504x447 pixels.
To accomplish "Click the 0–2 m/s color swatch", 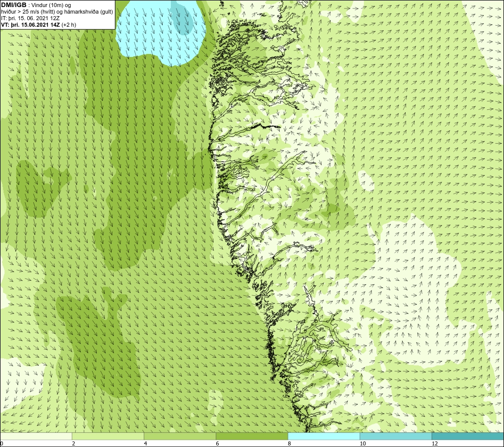I will (36, 436).
